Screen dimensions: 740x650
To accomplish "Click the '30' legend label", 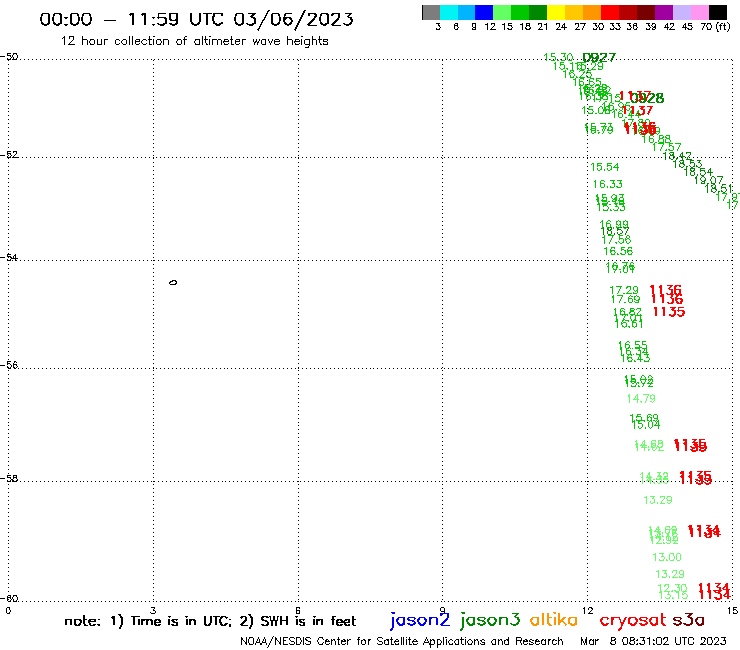I will point(597,26).
